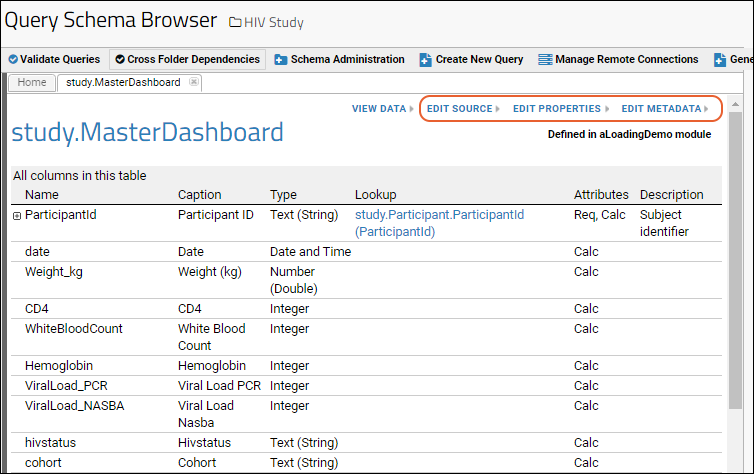
Task: Click the study.MasterDashboard heading
Action: 148,132
